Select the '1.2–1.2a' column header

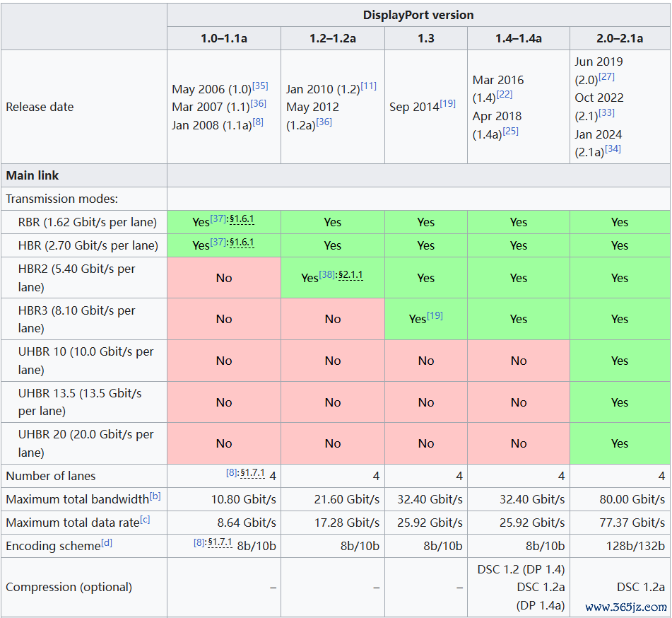[x=333, y=39]
